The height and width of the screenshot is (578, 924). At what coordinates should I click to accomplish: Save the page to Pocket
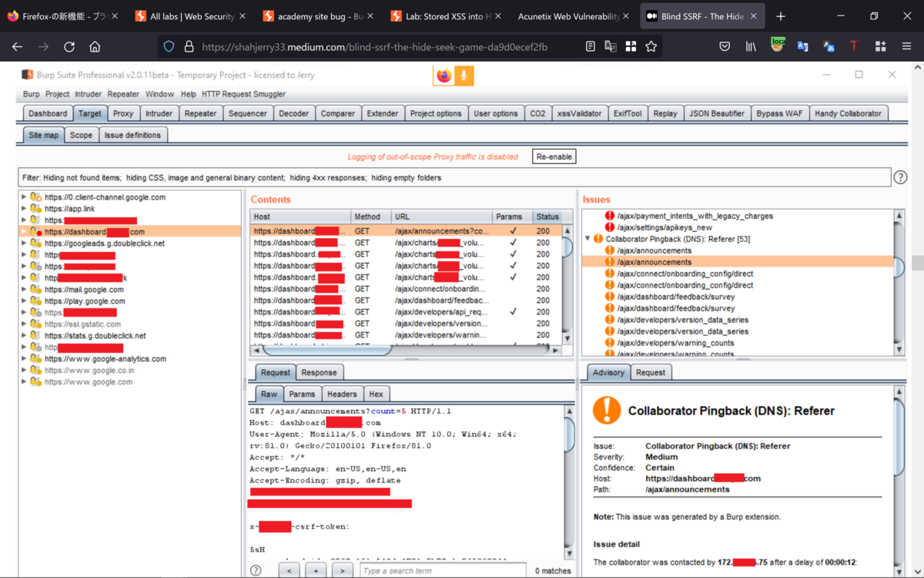pyautogui.click(x=725, y=47)
